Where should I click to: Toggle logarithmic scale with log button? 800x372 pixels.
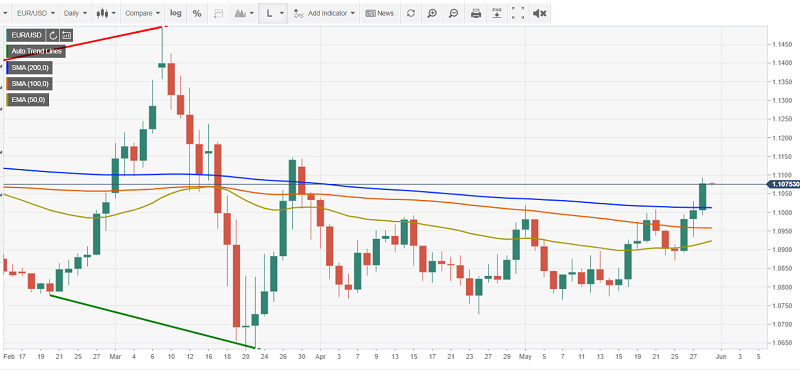click(176, 13)
